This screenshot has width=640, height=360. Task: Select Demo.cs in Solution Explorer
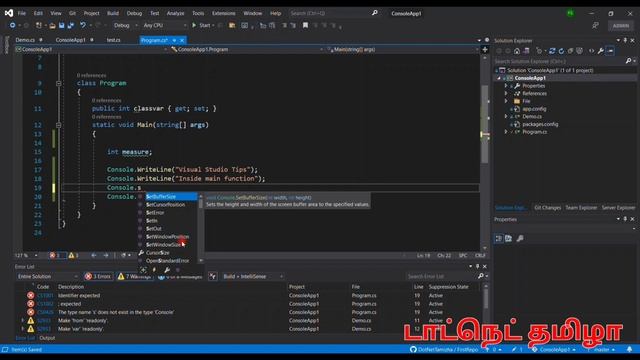pos(532,116)
